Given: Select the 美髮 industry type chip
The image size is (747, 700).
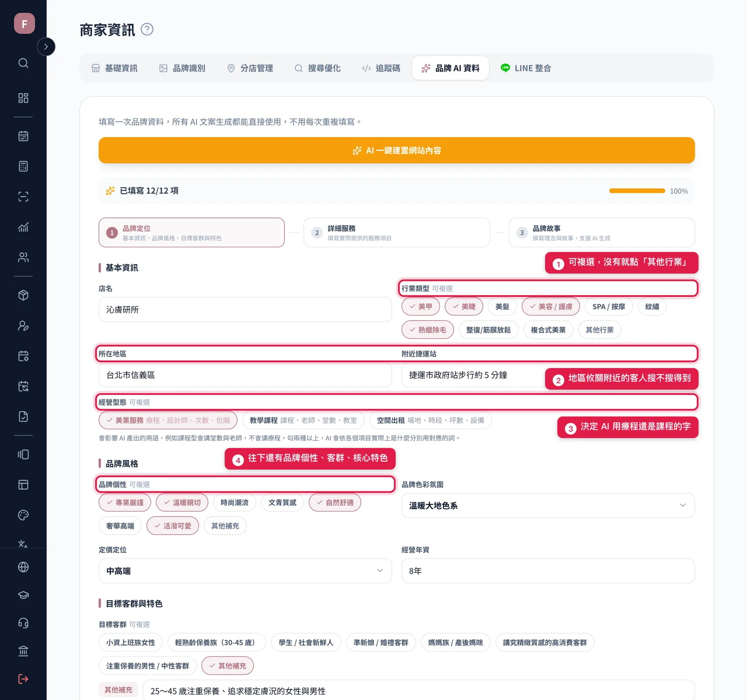Looking at the screenshot, I should (x=502, y=307).
